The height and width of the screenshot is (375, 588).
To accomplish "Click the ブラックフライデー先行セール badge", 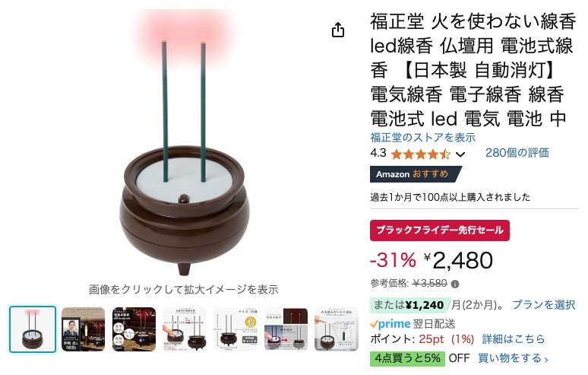I will (440, 230).
